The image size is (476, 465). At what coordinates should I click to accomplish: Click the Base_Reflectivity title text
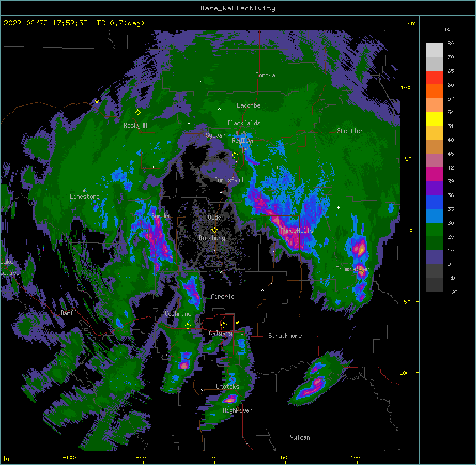(x=237, y=8)
